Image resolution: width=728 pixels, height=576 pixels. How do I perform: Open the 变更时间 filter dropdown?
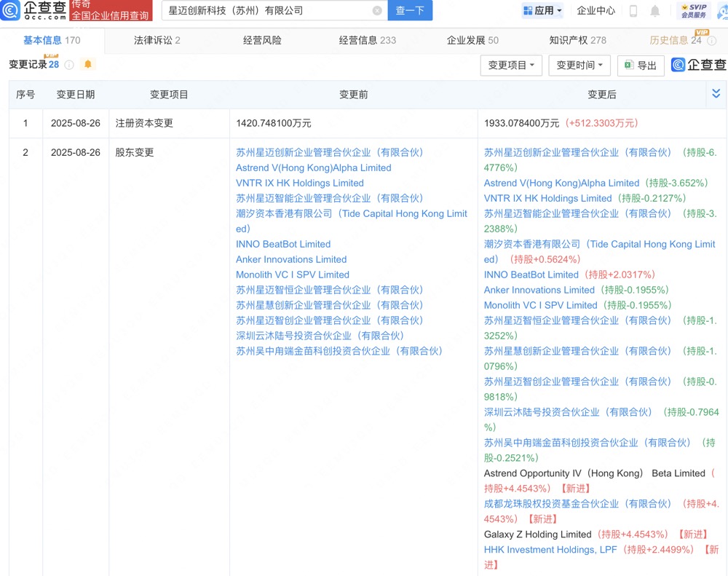point(579,65)
